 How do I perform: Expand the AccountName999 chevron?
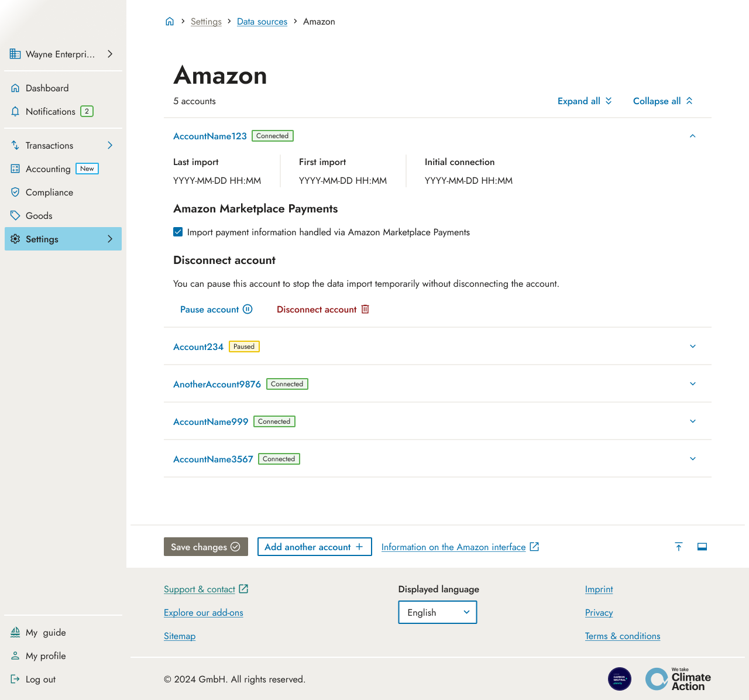693,421
